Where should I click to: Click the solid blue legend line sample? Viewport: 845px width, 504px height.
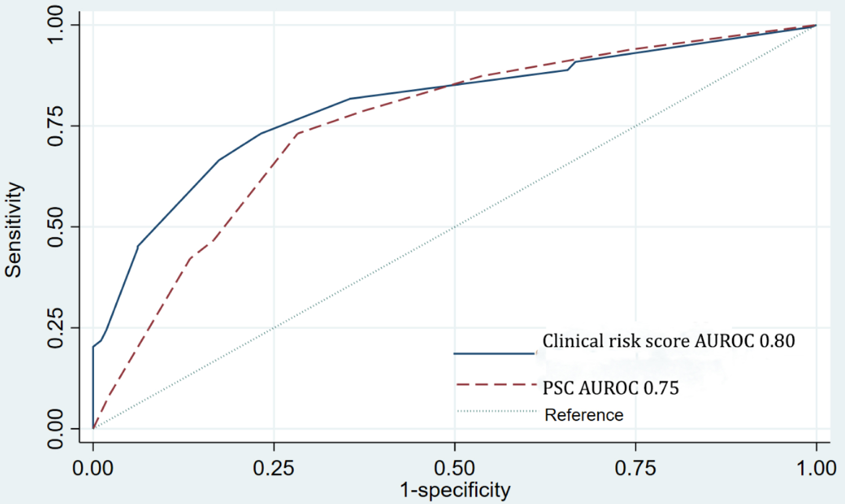coord(494,353)
